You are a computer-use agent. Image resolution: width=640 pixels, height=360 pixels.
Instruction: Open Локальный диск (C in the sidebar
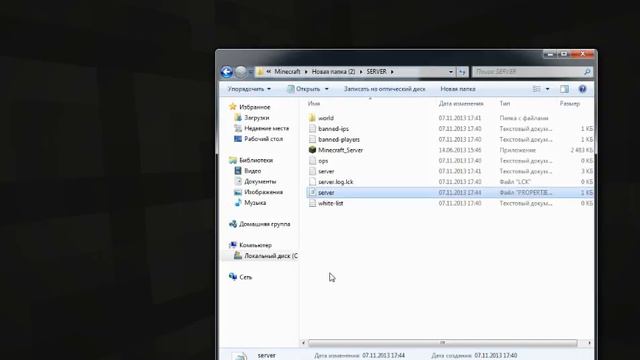point(271,256)
